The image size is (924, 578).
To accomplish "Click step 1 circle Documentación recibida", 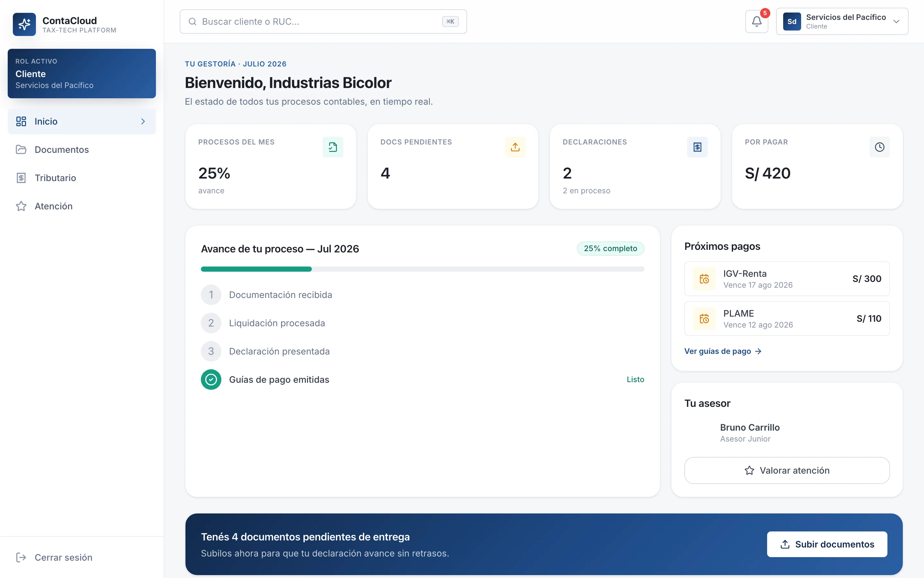I will (x=211, y=295).
